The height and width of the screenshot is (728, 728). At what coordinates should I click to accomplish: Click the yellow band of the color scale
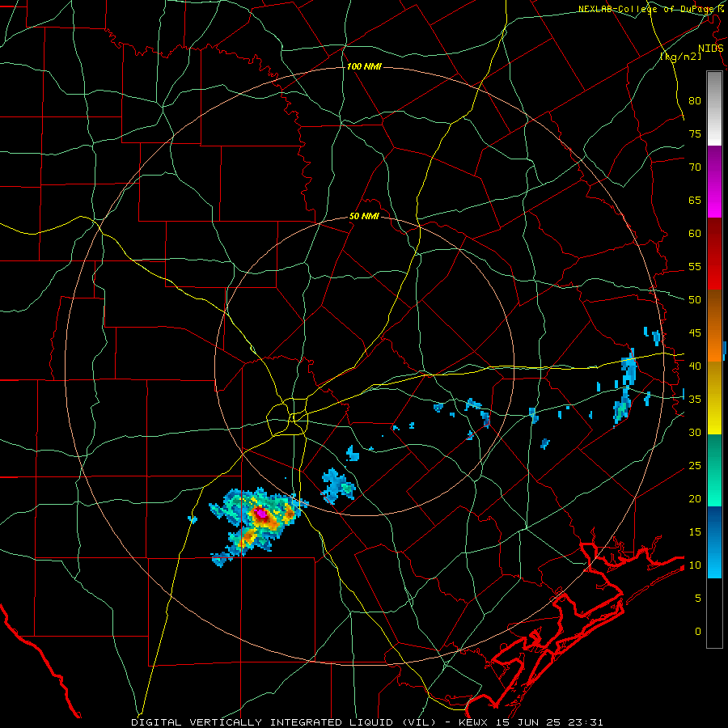[714, 398]
